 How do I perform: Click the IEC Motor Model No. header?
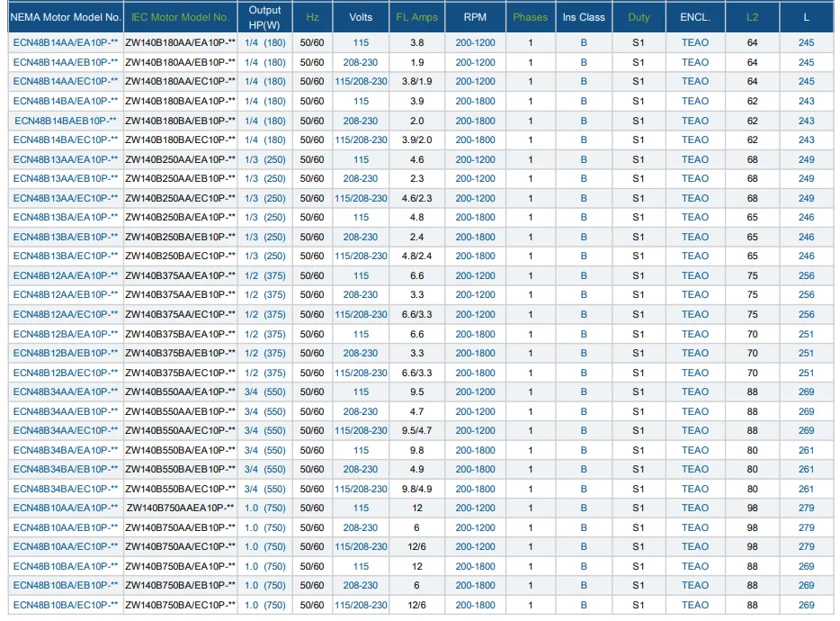[180, 17]
